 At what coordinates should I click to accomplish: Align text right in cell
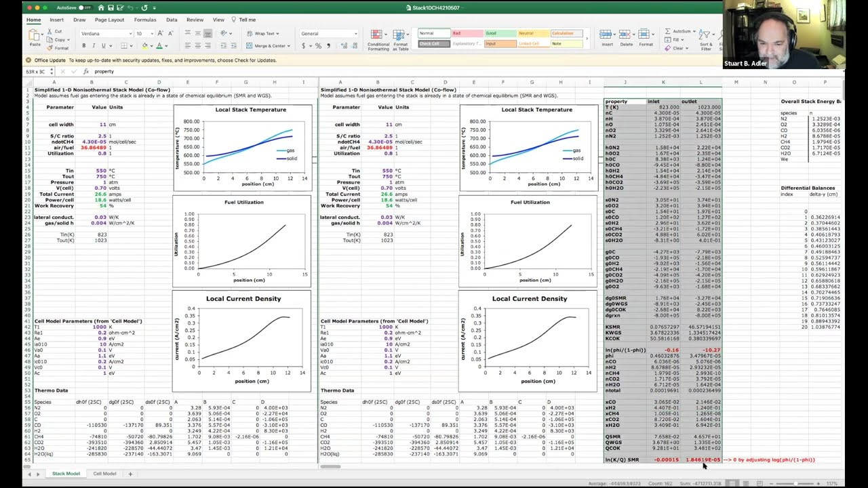[x=208, y=46]
